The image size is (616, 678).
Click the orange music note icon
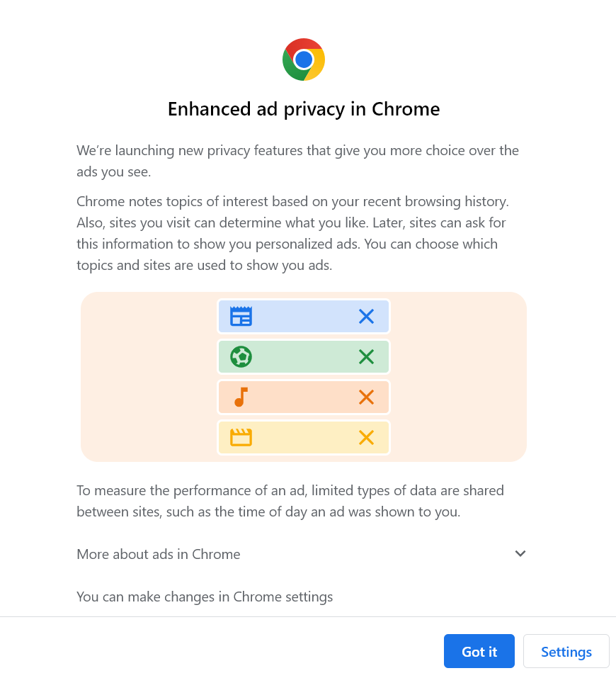tap(241, 397)
